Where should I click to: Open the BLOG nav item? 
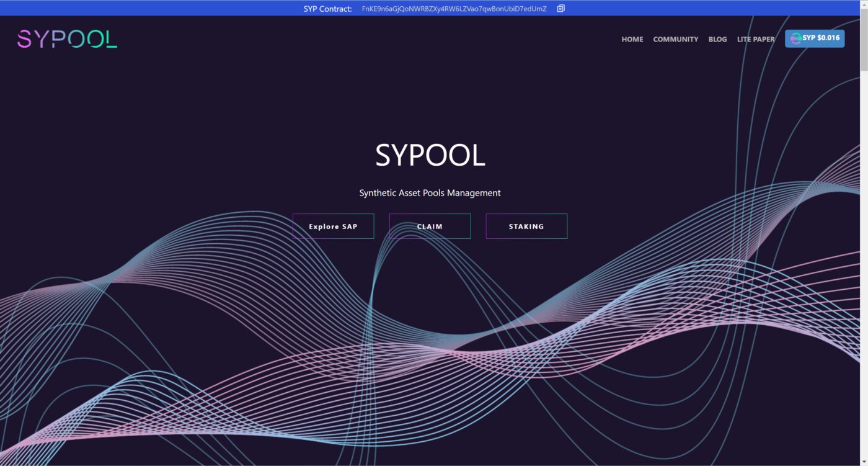pos(717,39)
